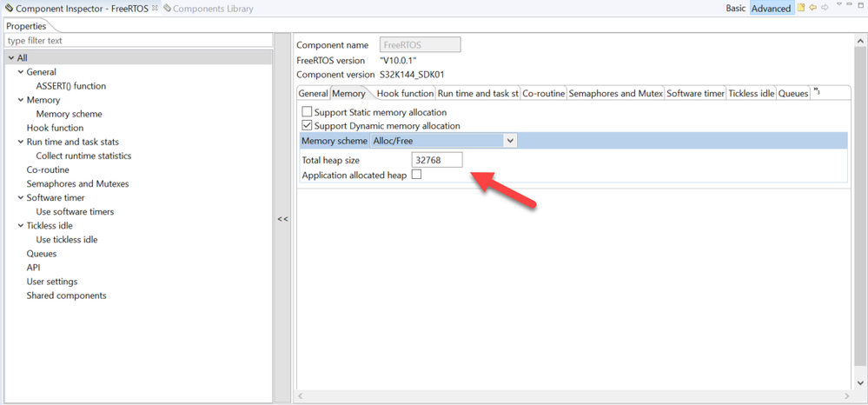Click the Components Library tab icon
Screen dimensions: 868x405
tap(167, 9)
